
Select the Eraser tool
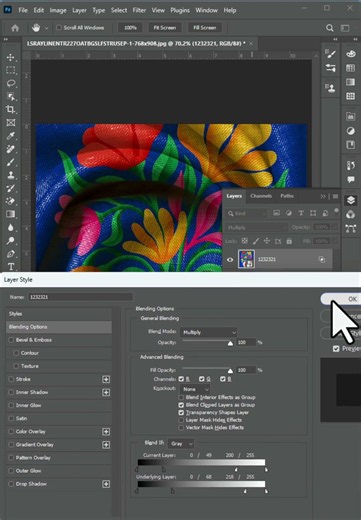(x=10, y=201)
